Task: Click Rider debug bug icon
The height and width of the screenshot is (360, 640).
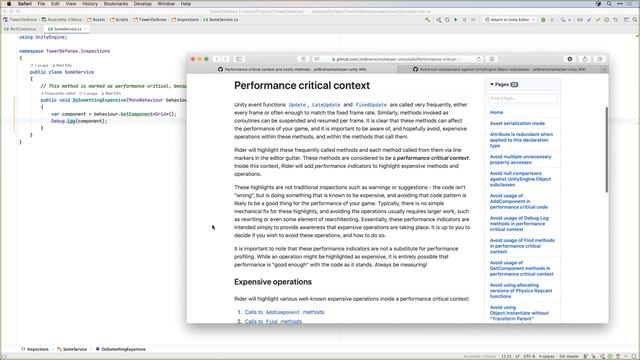Action: 543,20
